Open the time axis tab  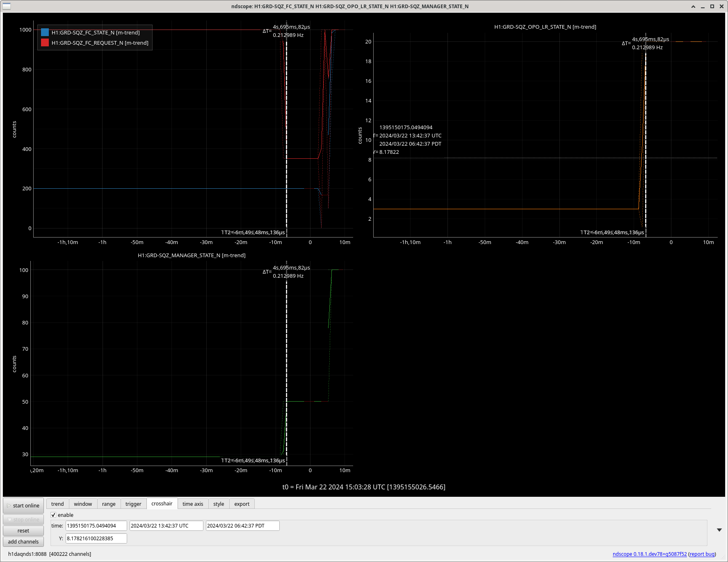pos(193,504)
